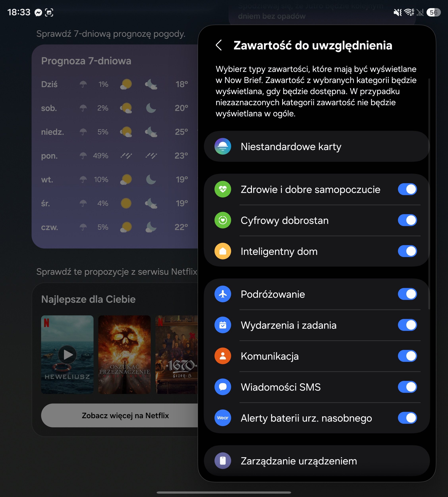Screen dimensions: 448x497
Task: Open Zarządzanie urządzeniem entry
Action: (317, 461)
